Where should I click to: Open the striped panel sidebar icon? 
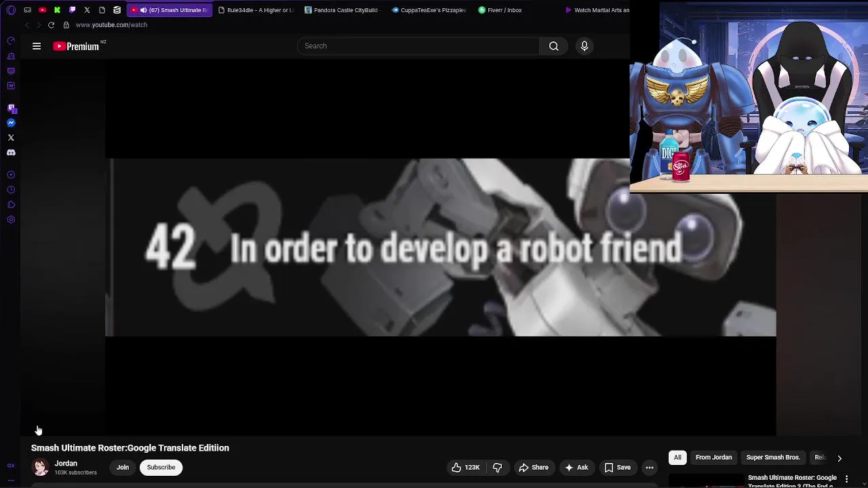(11, 70)
